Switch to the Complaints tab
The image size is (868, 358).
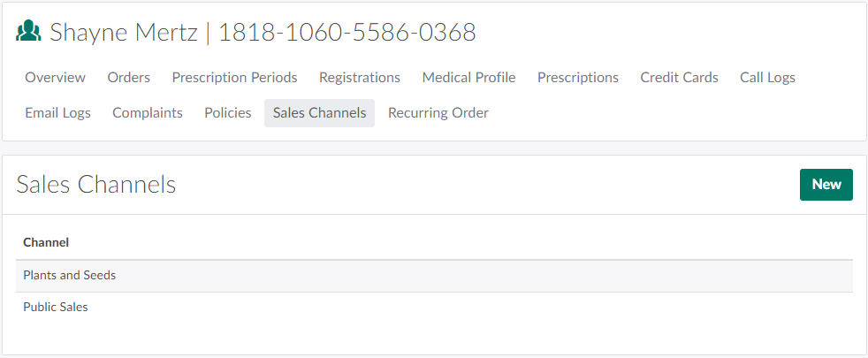(x=148, y=113)
